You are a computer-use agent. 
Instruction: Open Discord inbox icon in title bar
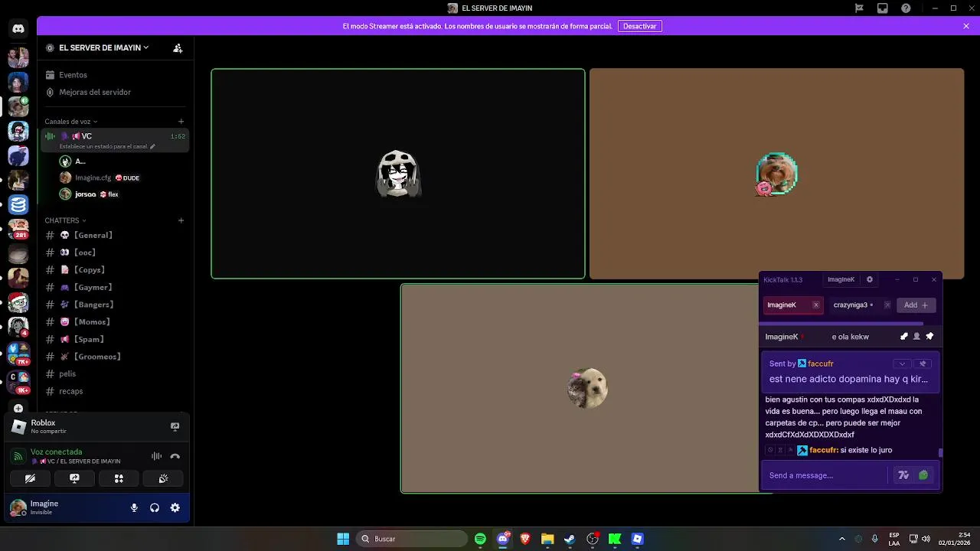(883, 8)
